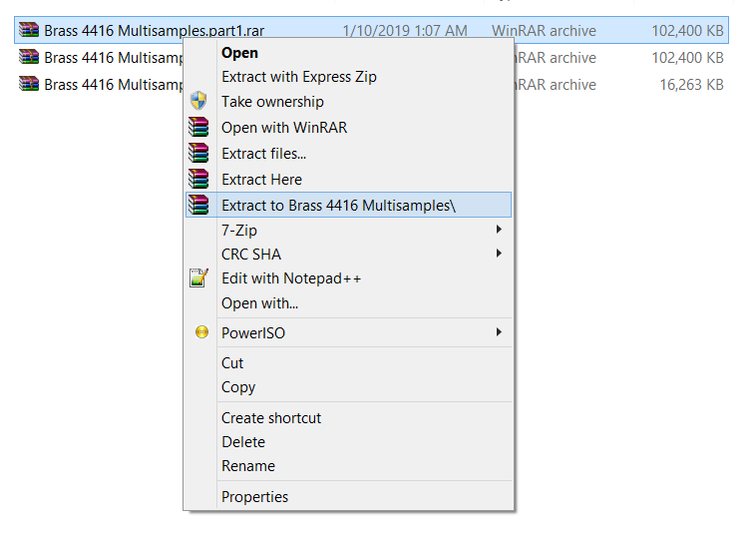Select the second Brass 4416 Multisamples file name

point(114,58)
